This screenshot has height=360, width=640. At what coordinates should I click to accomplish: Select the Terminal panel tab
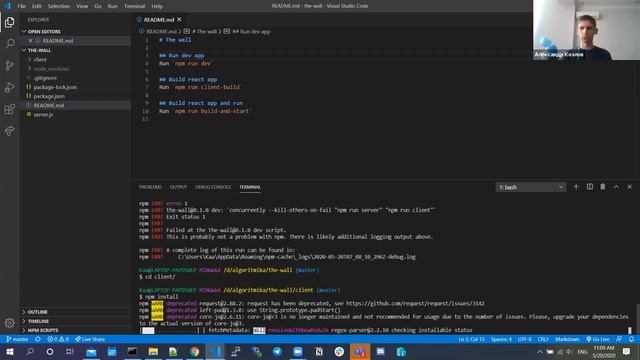click(x=250, y=187)
